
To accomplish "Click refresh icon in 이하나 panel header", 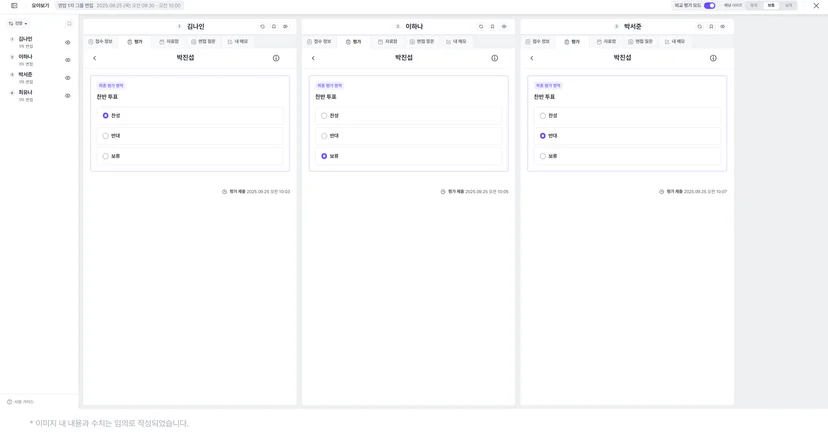I will click(x=481, y=26).
